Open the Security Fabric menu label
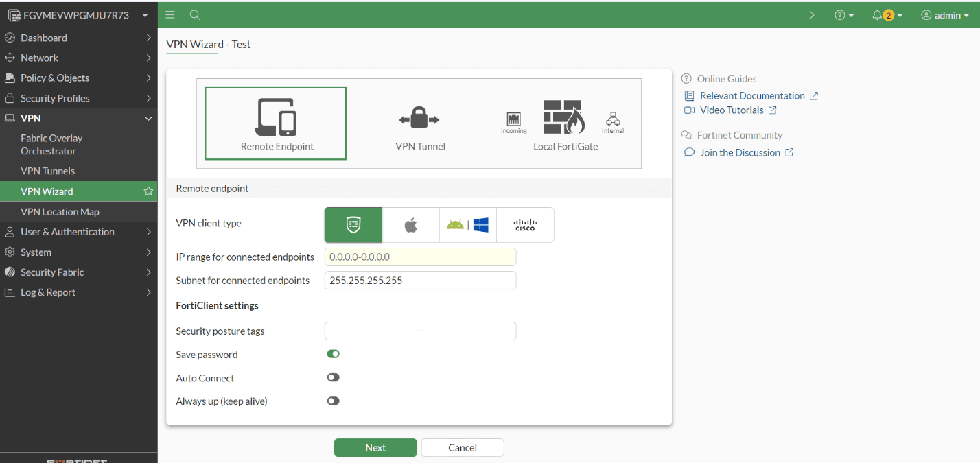Screen dimensions: 980x463 (52, 272)
